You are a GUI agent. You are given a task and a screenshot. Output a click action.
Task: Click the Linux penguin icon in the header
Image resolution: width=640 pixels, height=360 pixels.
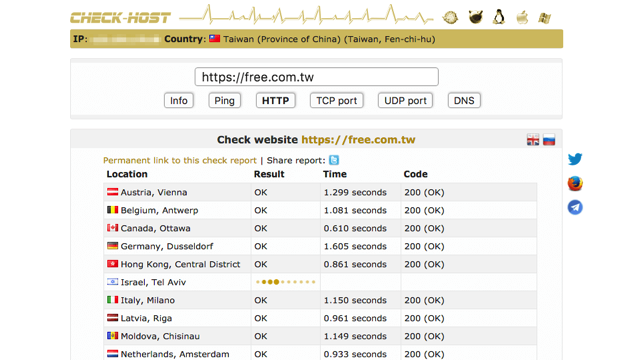[x=498, y=17]
